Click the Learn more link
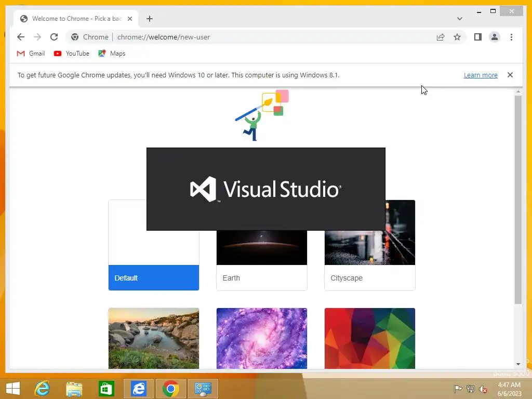Image resolution: width=532 pixels, height=399 pixels. [481, 75]
